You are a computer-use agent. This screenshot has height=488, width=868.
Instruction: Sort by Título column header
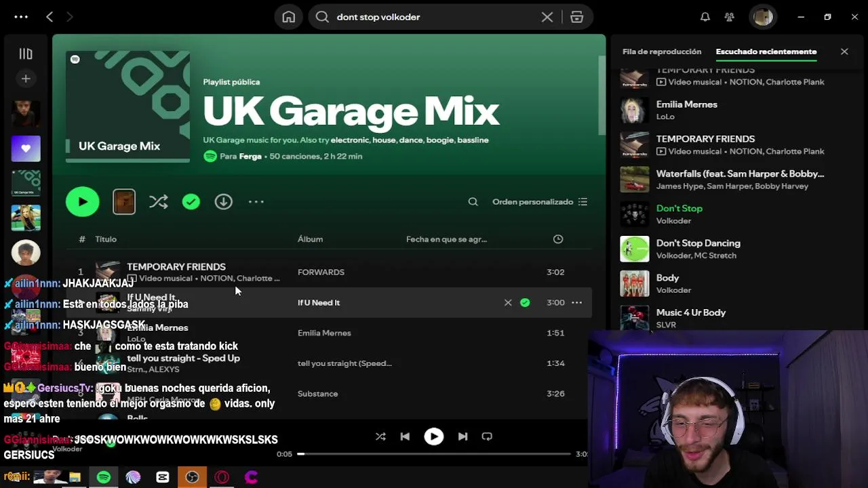click(x=106, y=239)
